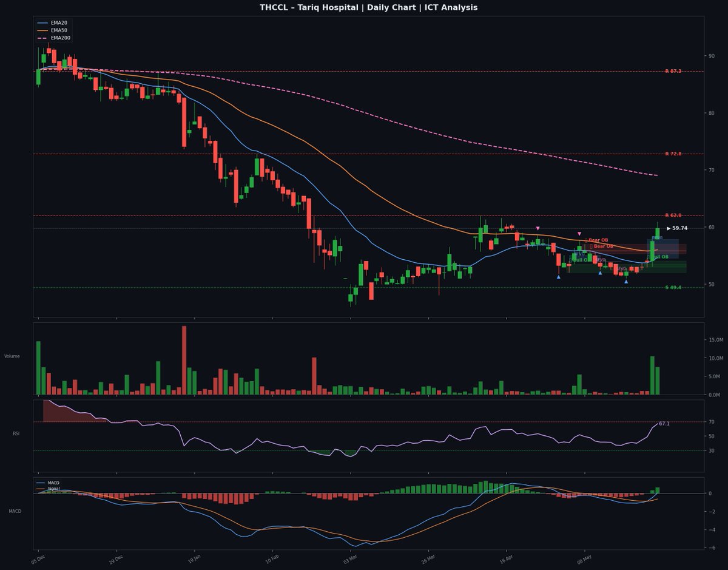Click the tallest red volume bar
Image resolution: width=728 pixels, height=570 pixels.
click(x=184, y=361)
